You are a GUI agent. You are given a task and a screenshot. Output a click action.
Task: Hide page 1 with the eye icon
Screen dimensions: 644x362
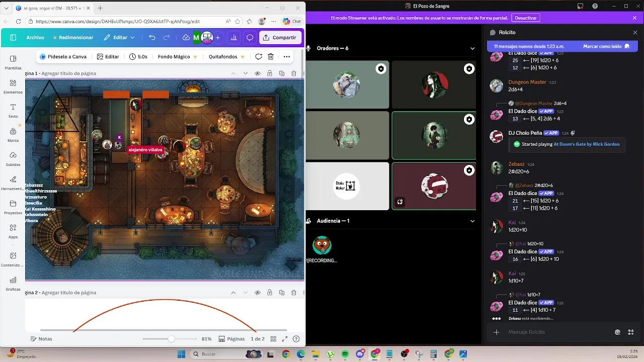[x=258, y=73]
